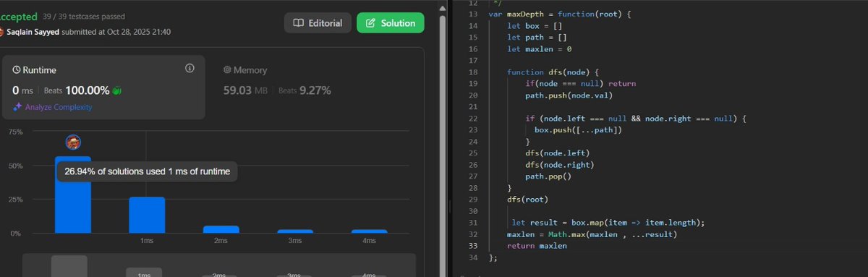868x277 pixels.
Task: Click the "let box = []" code line
Action: click(535, 26)
